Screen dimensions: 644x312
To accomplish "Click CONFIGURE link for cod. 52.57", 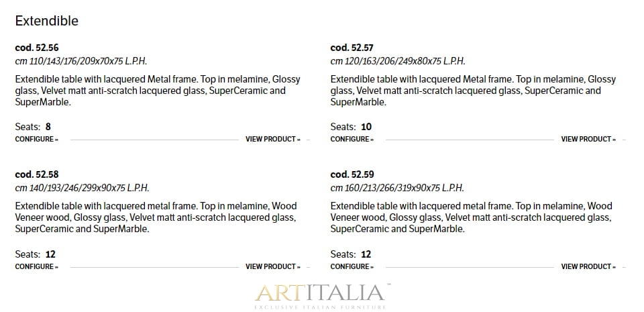I will tap(352, 140).
